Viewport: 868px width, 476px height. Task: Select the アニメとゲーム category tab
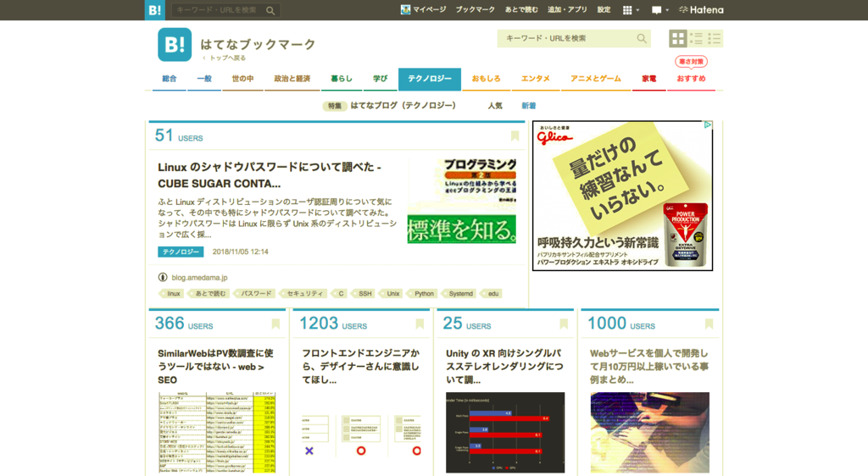click(x=596, y=79)
